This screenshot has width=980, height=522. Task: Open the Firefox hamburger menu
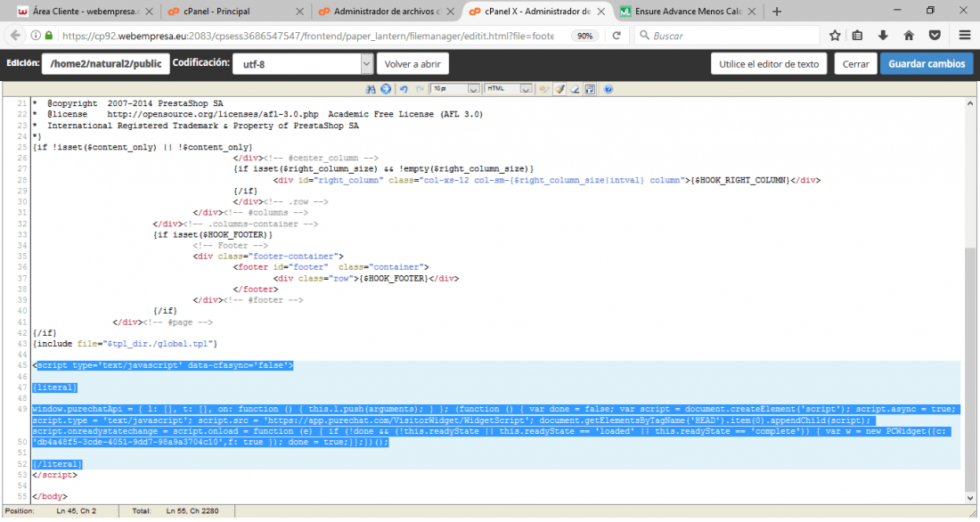[x=964, y=36]
